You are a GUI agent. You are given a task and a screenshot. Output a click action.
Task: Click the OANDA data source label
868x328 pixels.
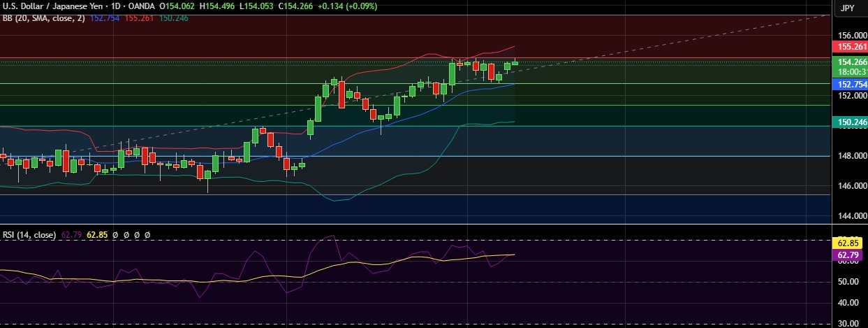[x=142, y=6]
